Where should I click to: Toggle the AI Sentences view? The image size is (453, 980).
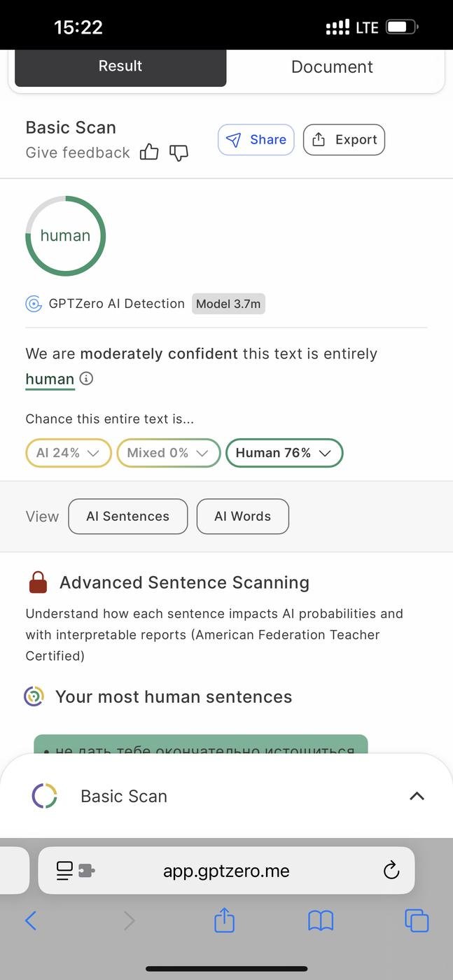[127, 517]
